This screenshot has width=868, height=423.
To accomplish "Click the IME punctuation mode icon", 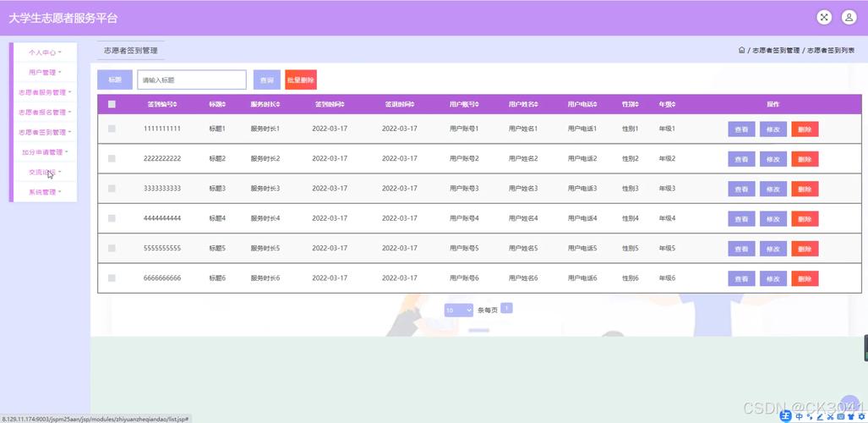I will 810,416.
